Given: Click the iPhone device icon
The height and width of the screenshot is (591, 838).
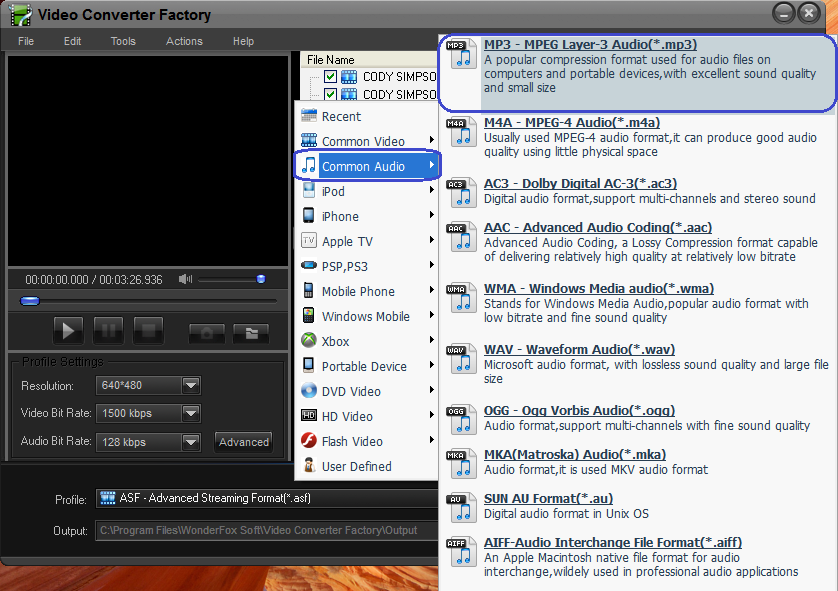Looking at the screenshot, I should point(309,215).
